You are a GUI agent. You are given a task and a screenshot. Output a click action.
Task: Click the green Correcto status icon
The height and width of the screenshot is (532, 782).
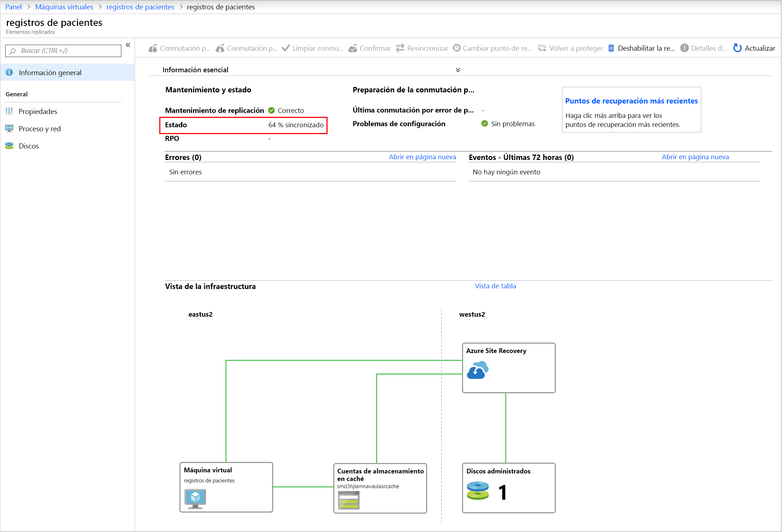click(271, 110)
